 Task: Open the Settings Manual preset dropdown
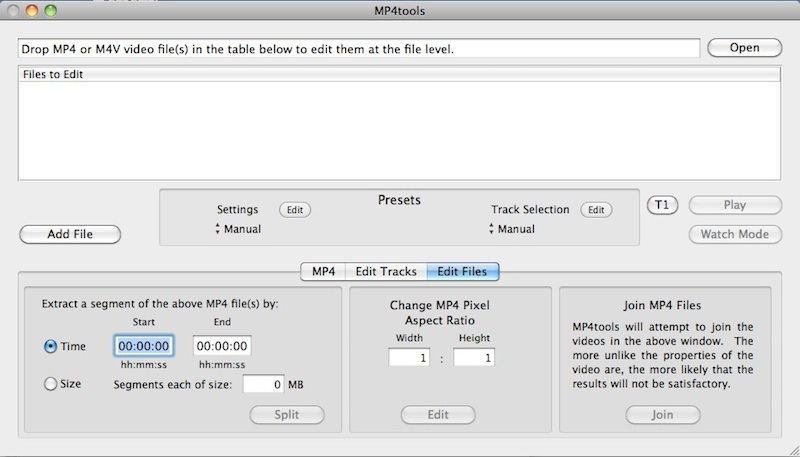(x=239, y=229)
